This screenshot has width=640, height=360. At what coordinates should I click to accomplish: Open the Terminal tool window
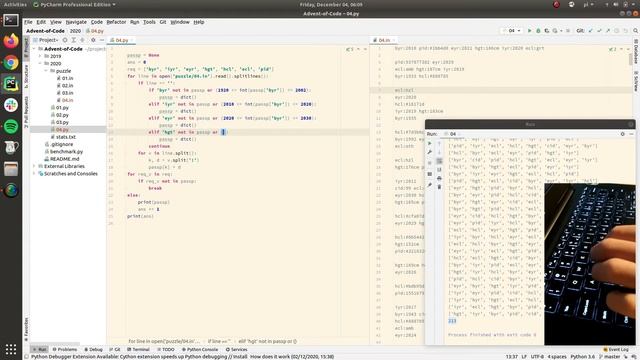138,350
